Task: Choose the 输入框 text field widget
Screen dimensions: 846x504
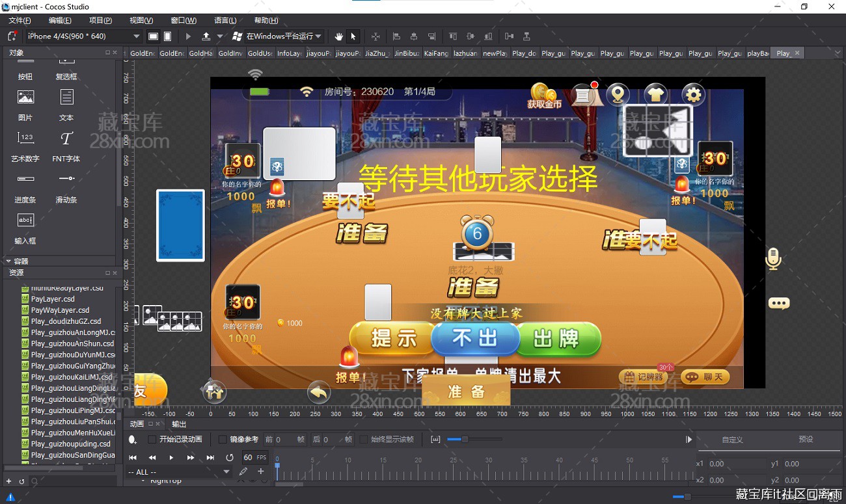Action: [25, 220]
